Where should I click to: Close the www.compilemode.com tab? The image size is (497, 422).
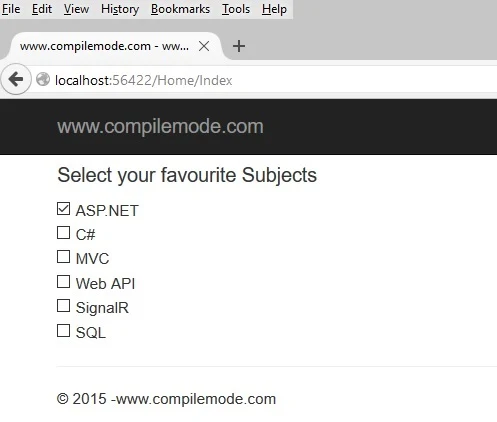pos(204,46)
